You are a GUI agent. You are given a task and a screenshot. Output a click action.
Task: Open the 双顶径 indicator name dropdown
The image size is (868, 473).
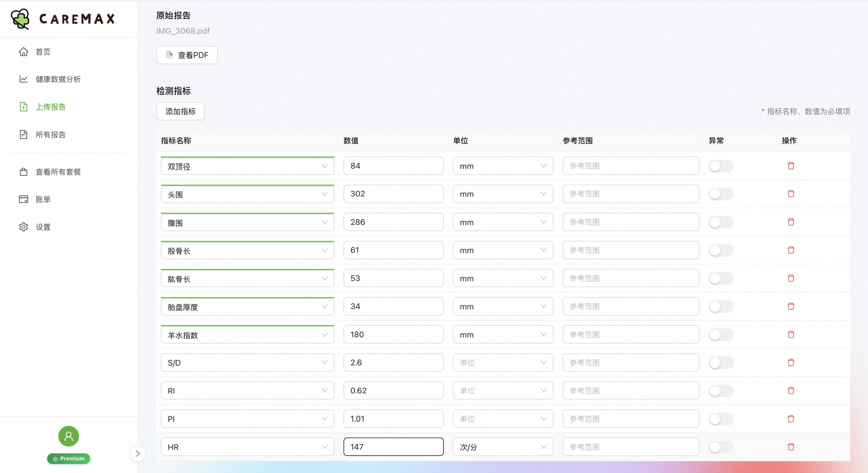pos(247,166)
